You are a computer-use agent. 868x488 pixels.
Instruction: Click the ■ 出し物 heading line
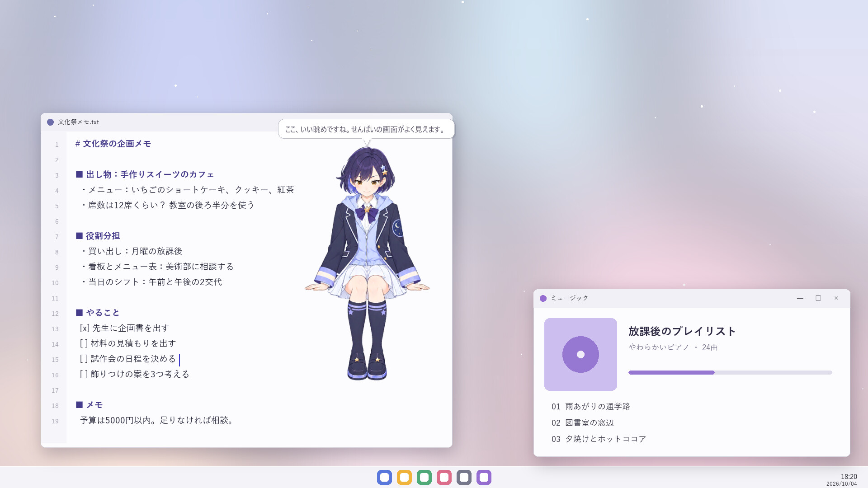[x=145, y=174]
